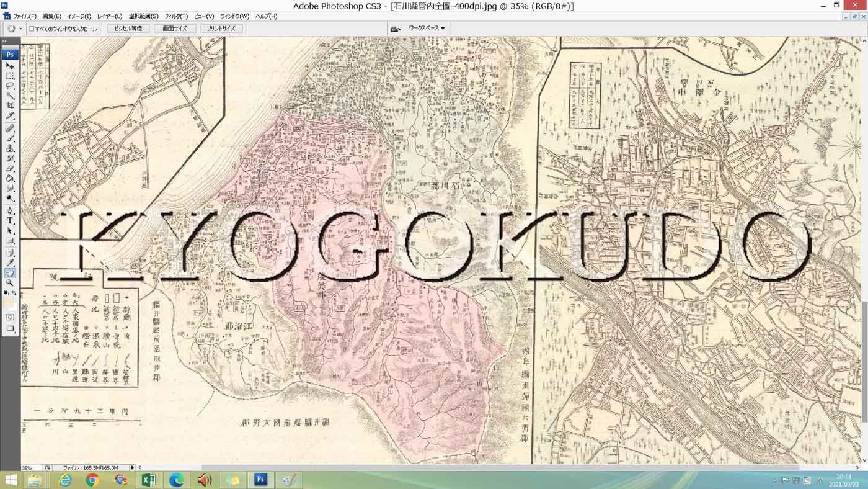
Task: Click the status bar file size text
Action: (x=91, y=468)
